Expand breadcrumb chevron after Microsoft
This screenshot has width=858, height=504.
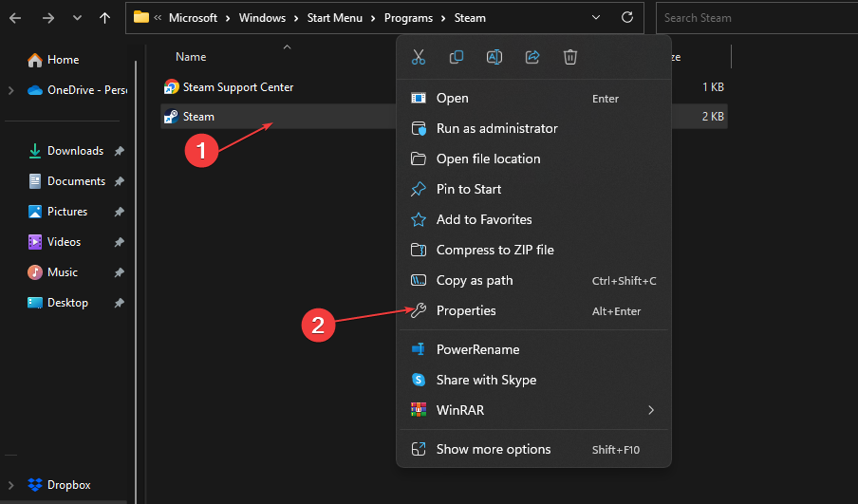(228, 19)
